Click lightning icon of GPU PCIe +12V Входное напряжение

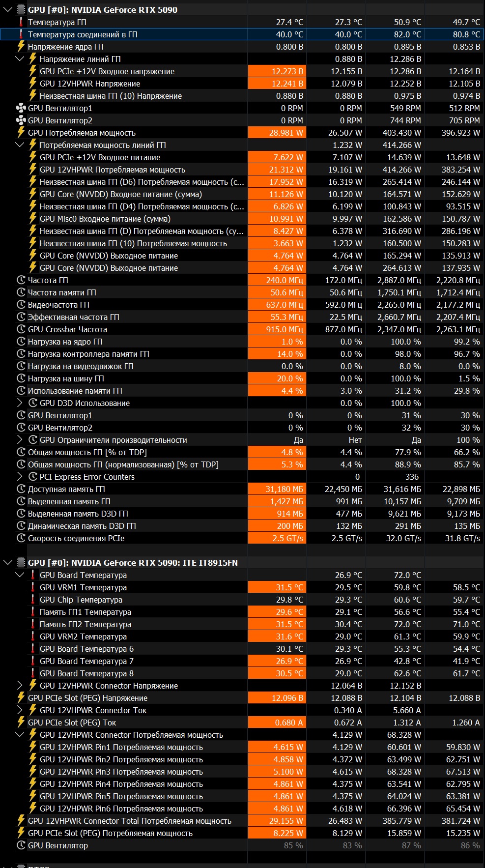32,71
